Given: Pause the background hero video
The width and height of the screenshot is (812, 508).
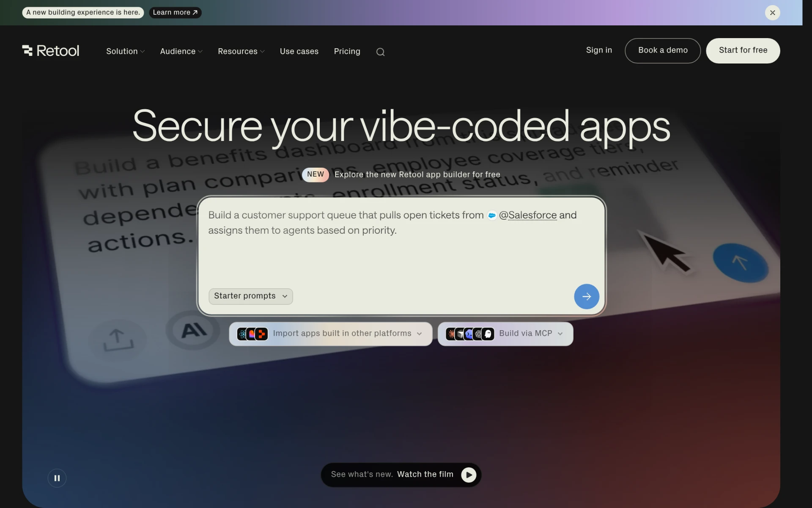Looking at the screenshot, I should pos(57,478).
